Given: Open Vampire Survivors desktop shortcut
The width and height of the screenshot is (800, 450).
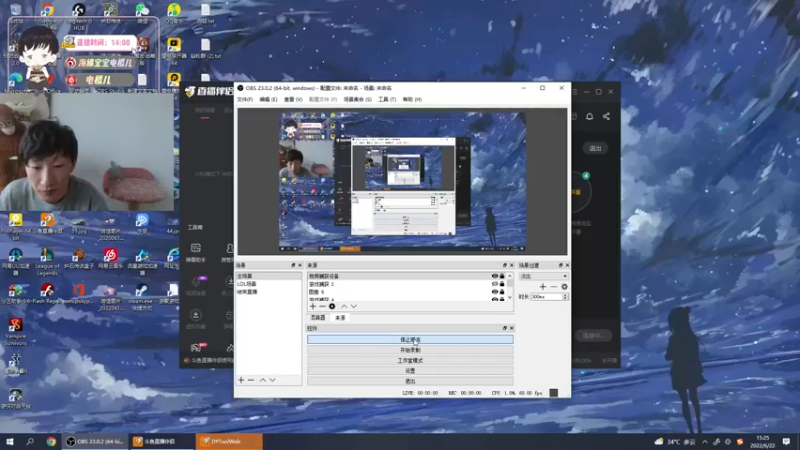Looking at the screenshot, I should 15,332.
